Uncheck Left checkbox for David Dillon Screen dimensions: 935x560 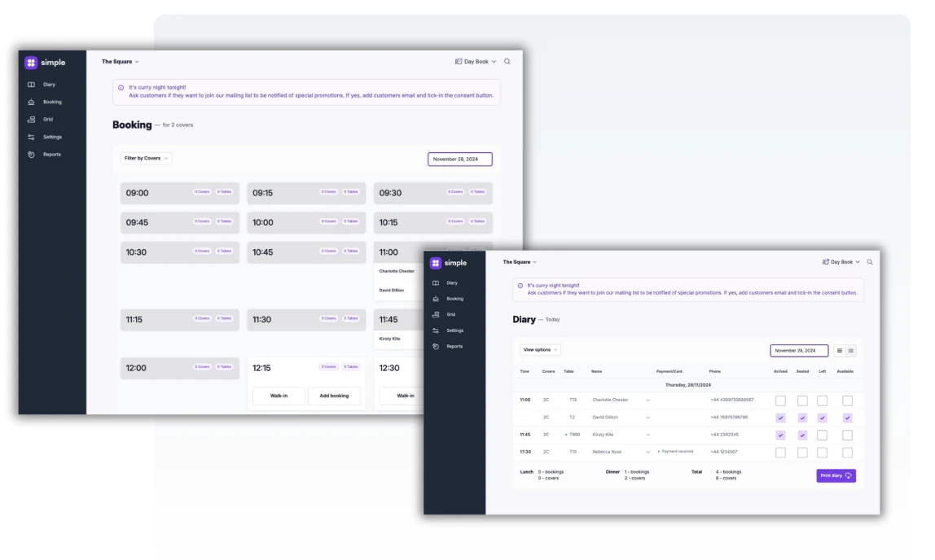tap(822, 418)
